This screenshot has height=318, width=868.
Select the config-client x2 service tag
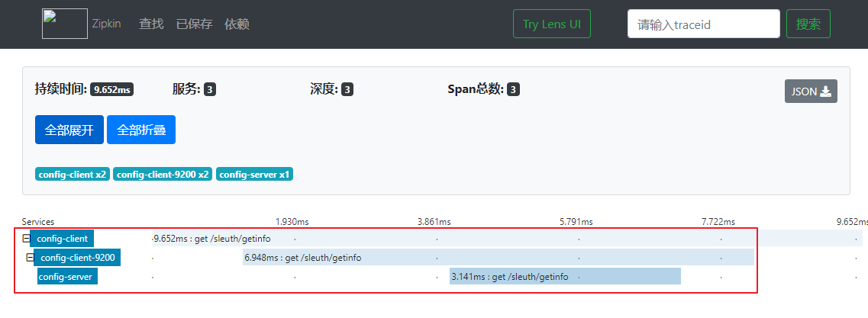point(73,174)
